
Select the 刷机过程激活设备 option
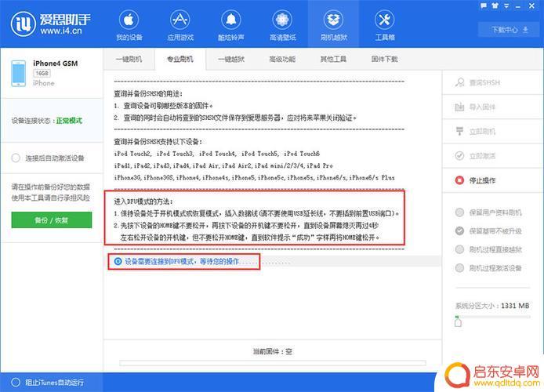coord(488,268)
